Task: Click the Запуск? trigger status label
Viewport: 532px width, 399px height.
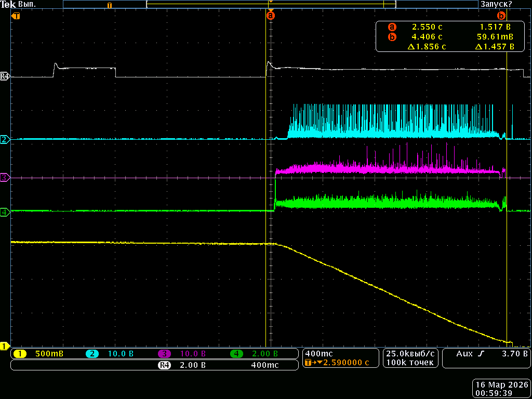Action: pyautogui.click(x=496, y=4)
